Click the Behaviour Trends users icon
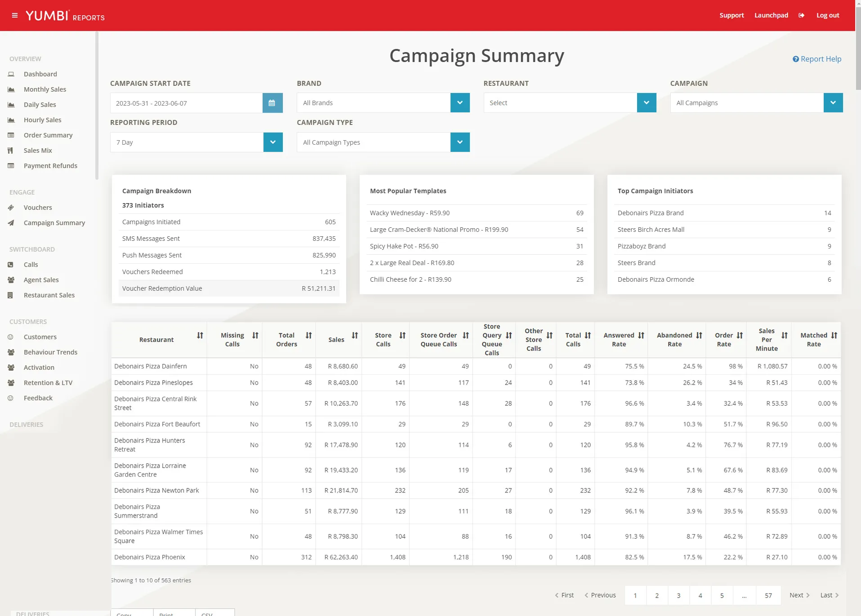861x616 pixels. click(x=11, y=352)
